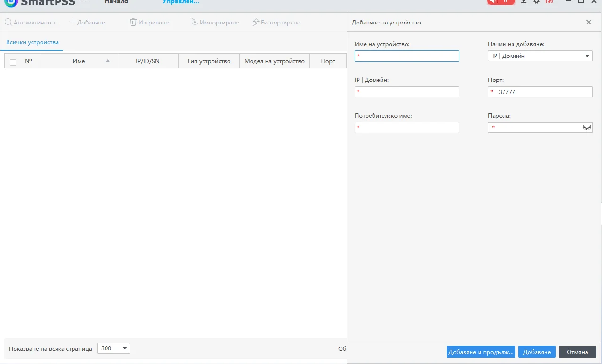Open the Импортиране toolbar option
This screenshot has width=602, height=364.
coord(215,23)
